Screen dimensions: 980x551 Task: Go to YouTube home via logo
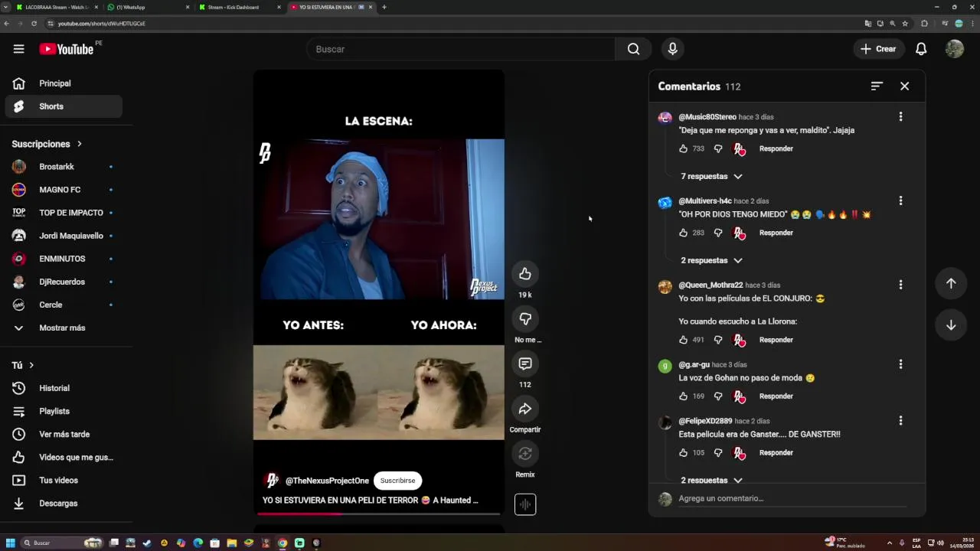66,49
